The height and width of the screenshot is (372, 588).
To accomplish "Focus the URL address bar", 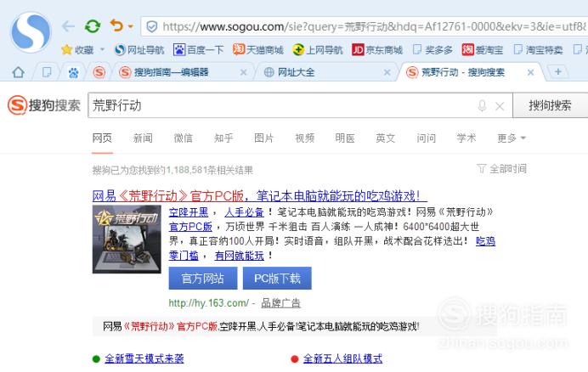I will [365, 26].
